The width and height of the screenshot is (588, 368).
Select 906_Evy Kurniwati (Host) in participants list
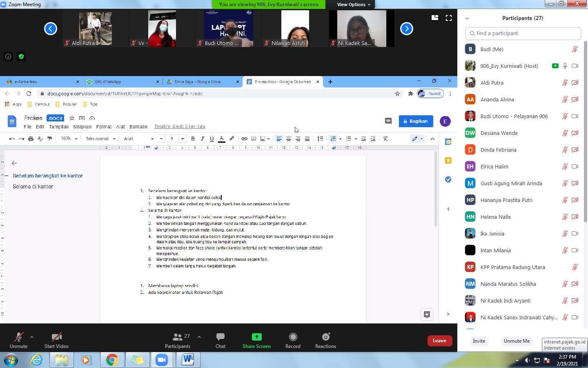point(509,66)
